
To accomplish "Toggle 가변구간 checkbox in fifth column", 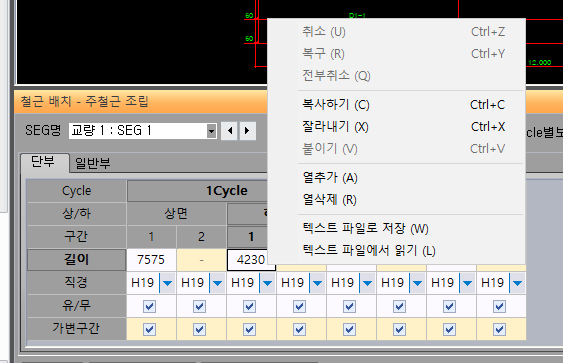I will coord(349,329).
